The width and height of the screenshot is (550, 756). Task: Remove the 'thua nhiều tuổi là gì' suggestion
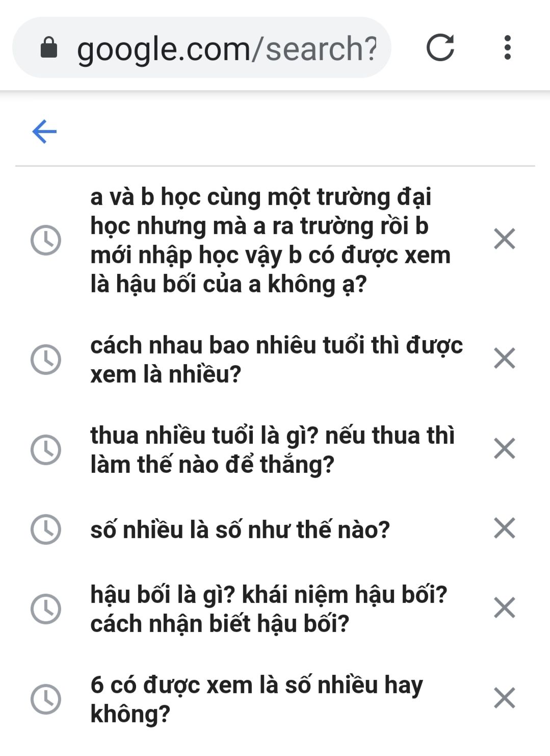(505, 448)
